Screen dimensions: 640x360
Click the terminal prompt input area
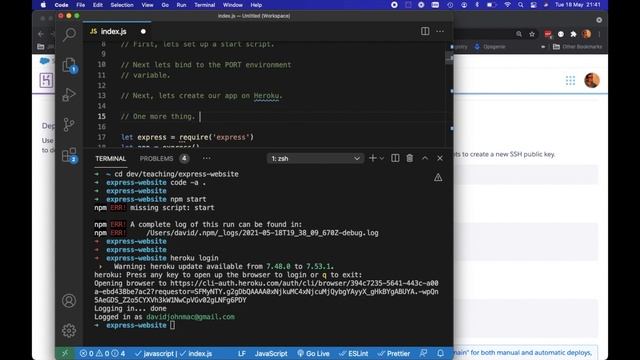coord(172,325)
